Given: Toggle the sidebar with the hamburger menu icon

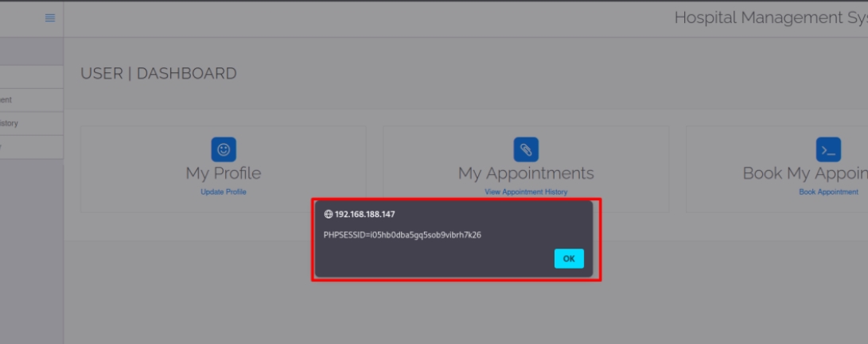Looking at the screenshot, I should click(x=50, y=18).
